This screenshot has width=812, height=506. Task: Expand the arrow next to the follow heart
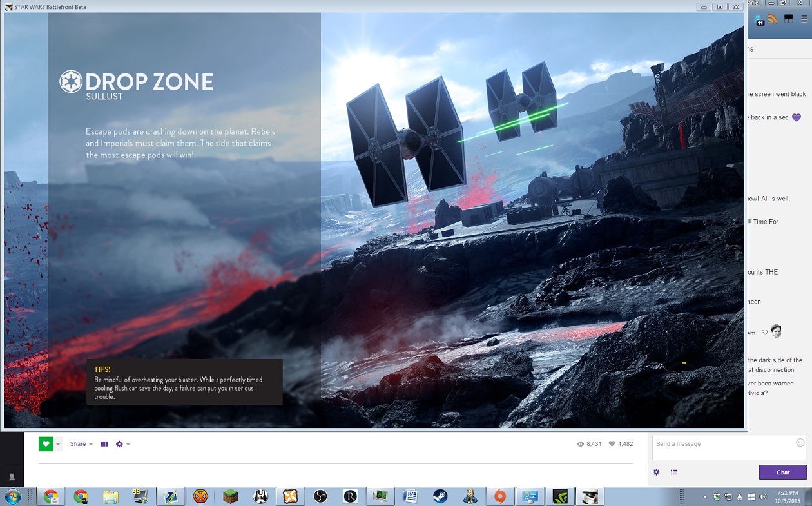click(x=58, y=444)
